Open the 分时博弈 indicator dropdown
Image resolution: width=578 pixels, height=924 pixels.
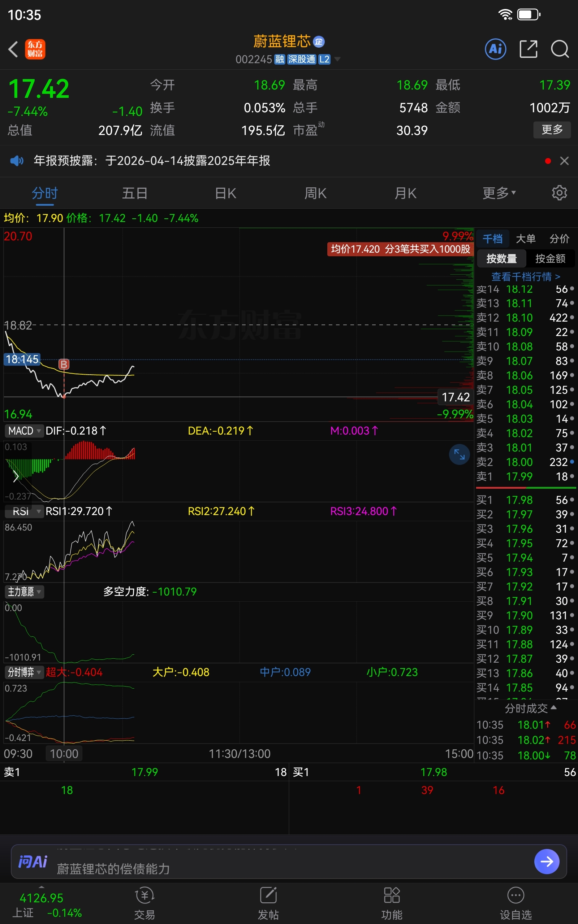24,672
